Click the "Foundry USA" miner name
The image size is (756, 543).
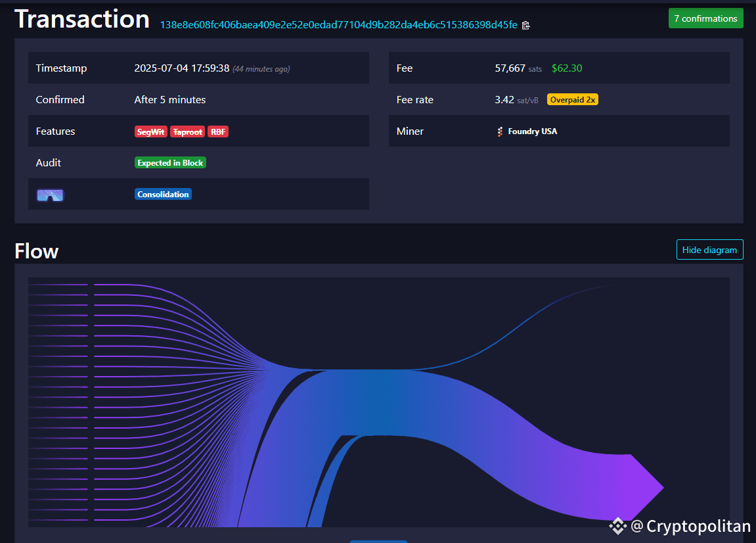pos(533,131)
